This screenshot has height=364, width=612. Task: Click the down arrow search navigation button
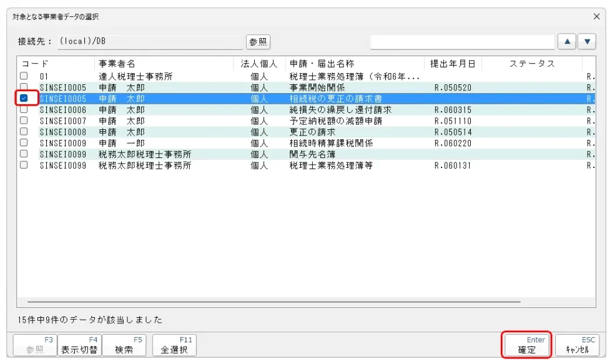coord(587,42)
